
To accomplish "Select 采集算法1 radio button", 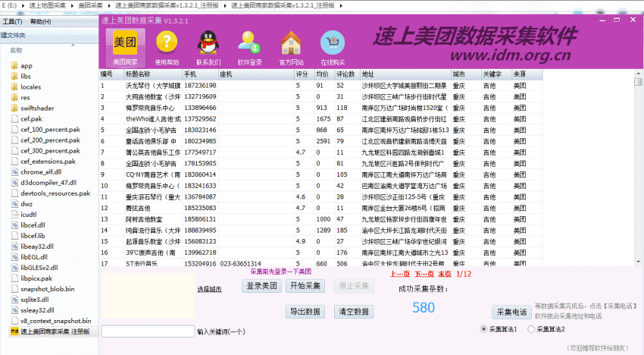I will (484, 329).
